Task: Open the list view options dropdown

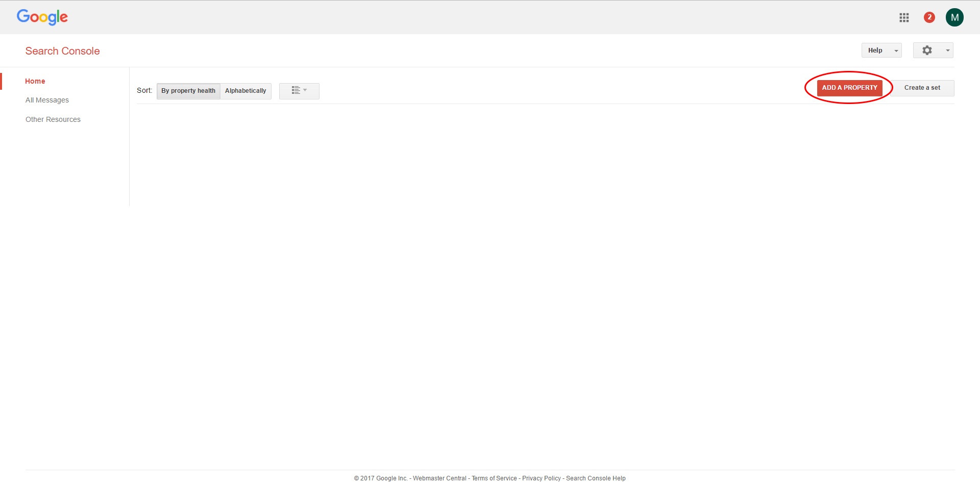Action: point(299,91)
